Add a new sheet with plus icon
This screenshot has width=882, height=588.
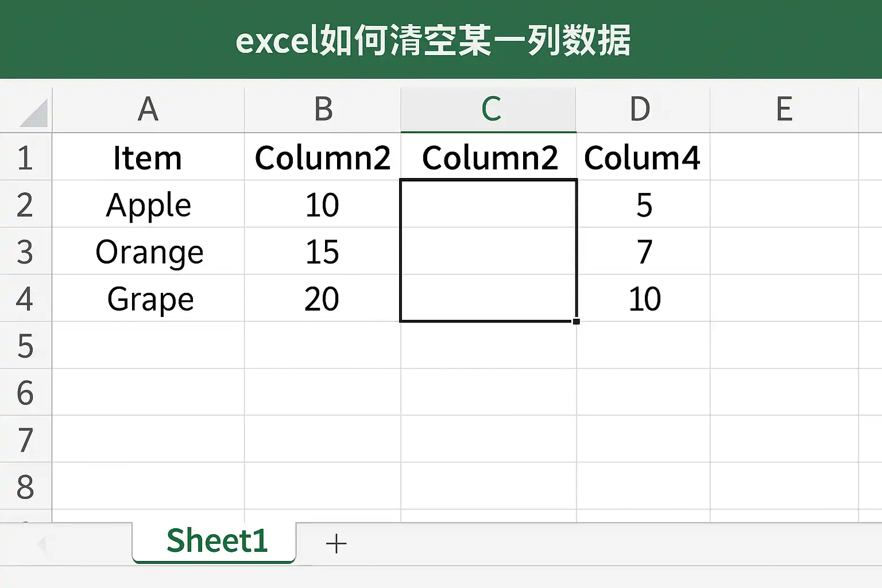pyautogui.click(x=336, y=543)
